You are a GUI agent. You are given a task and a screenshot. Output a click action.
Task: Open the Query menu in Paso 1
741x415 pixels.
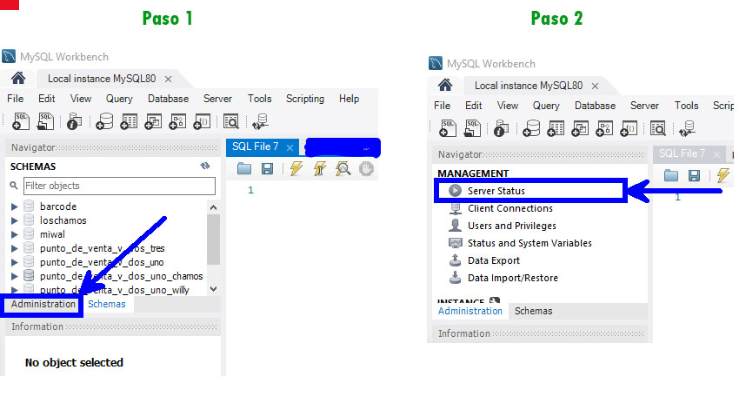(x=119, y=98)
